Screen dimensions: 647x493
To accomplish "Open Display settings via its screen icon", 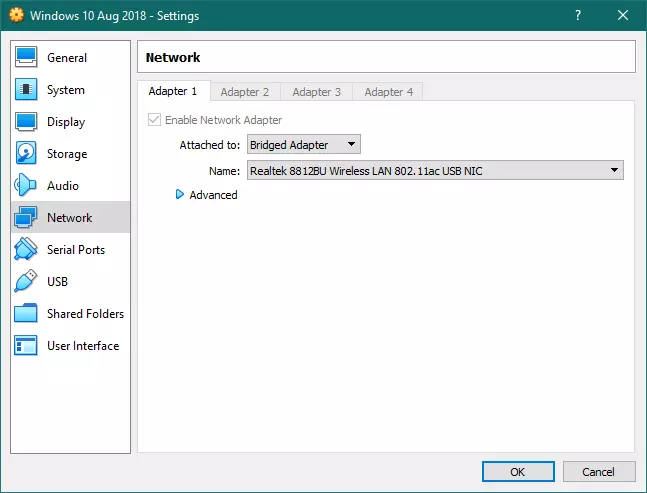I will point(27,122).
